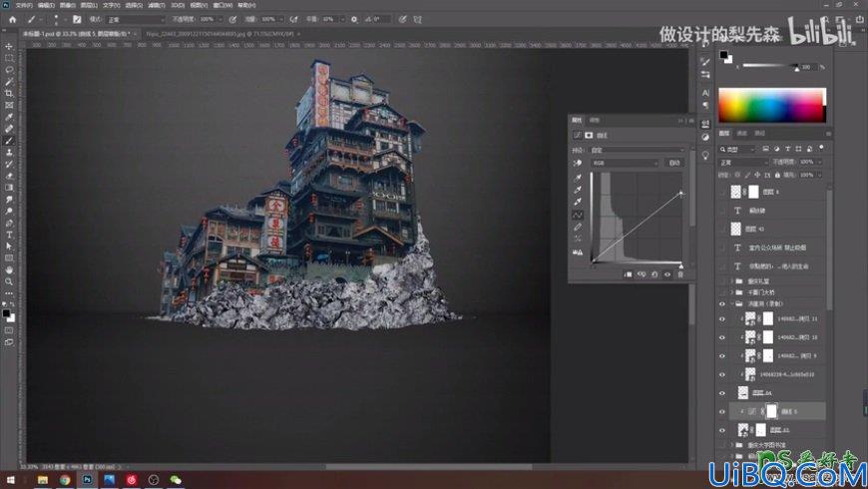Viewport: 868px width, 489px height.
Task: Click the color spectrum ramp in Color panel
Action: coord(771,105)
